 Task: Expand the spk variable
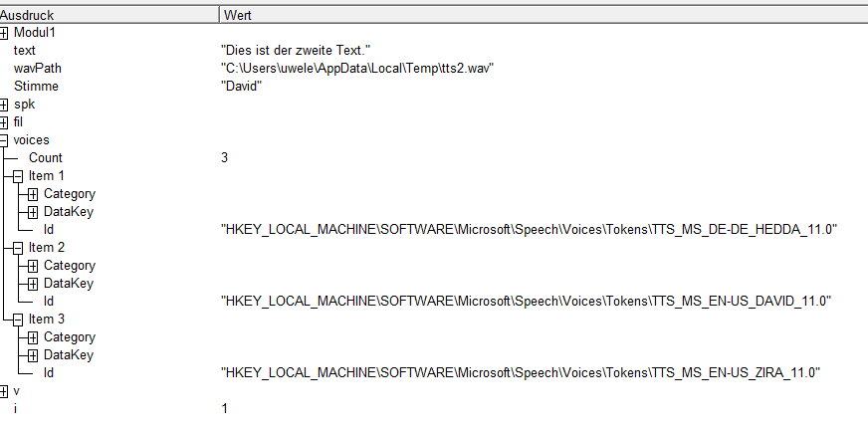point(3,105)
